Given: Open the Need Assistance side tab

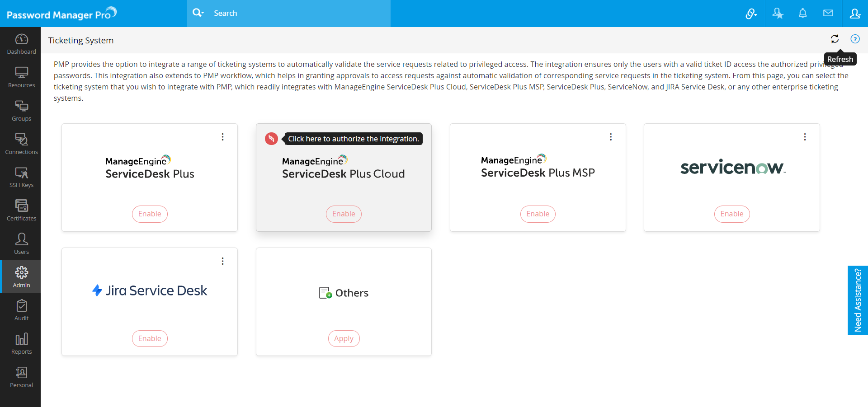Looking at the screenshot, I should point(858,300).
